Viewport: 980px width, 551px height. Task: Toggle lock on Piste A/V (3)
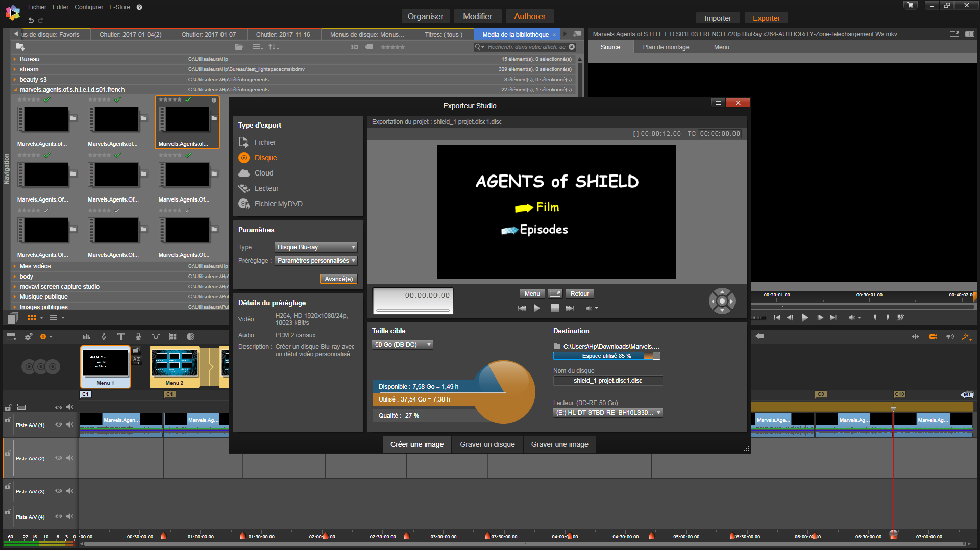8,486
